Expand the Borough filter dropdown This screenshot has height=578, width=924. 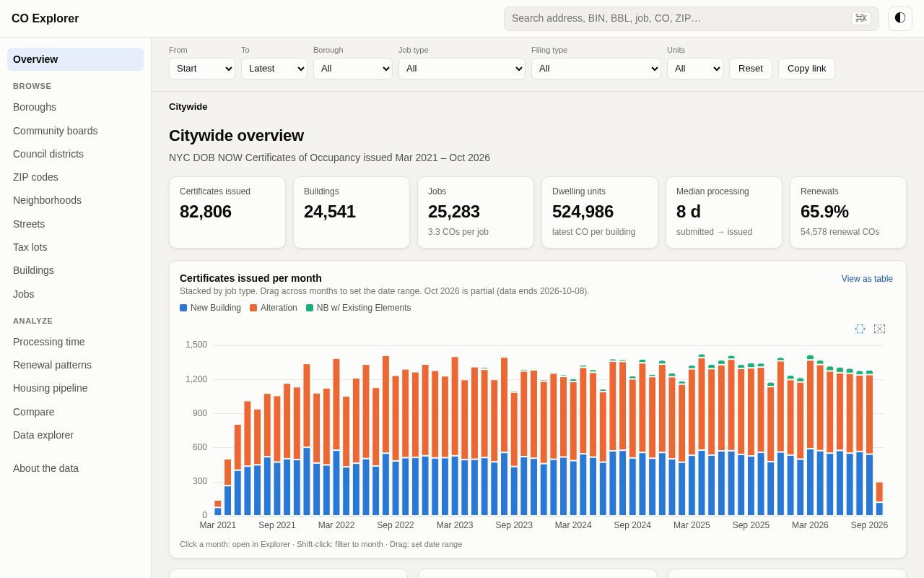(x=353, y=69)
